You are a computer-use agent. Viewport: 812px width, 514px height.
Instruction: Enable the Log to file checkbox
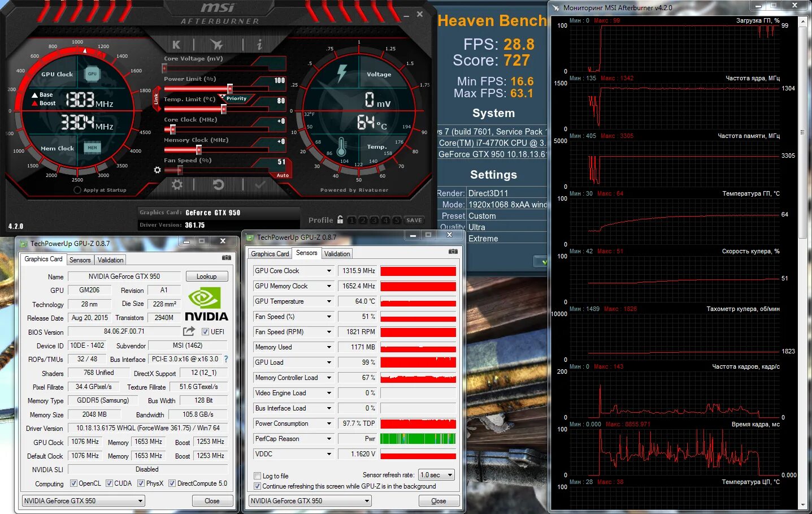coord(258,476)
